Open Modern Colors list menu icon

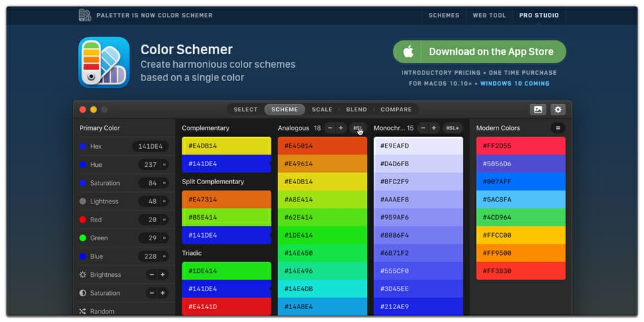tap(558, 128)
